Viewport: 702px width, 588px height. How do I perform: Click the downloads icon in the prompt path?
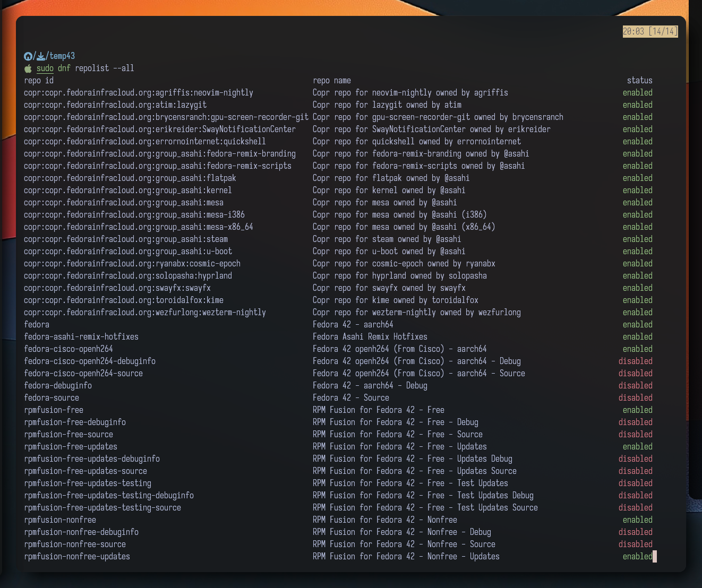coord(41,56)
